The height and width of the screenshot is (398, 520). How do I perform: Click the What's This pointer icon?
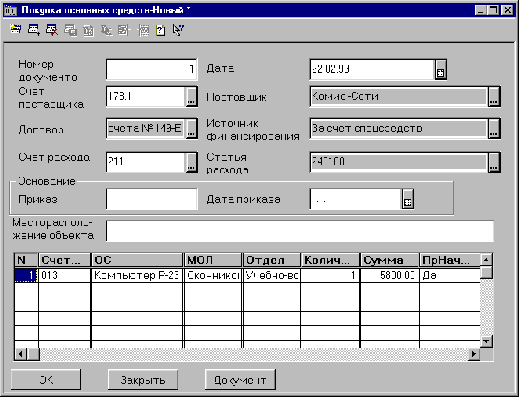(178, 30)
